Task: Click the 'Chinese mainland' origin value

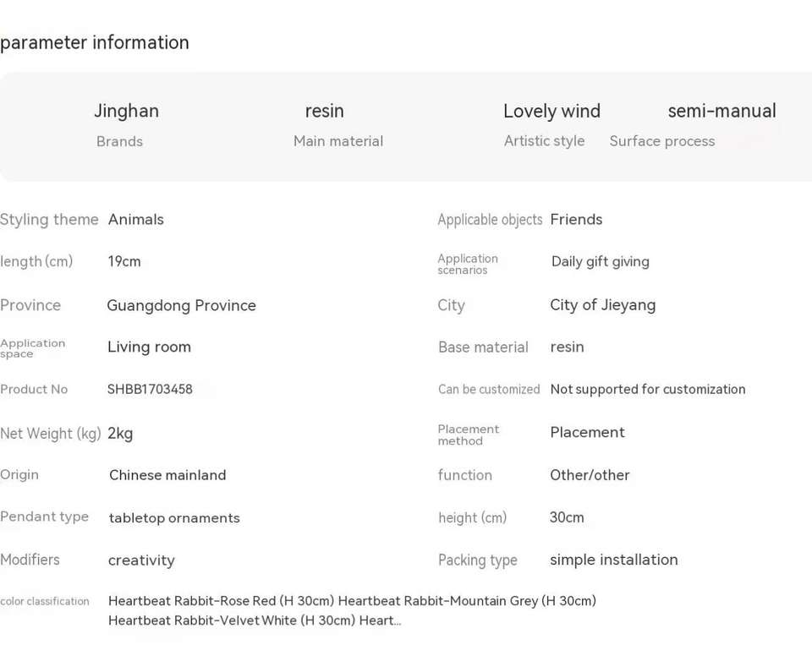Action: point(167,475)
